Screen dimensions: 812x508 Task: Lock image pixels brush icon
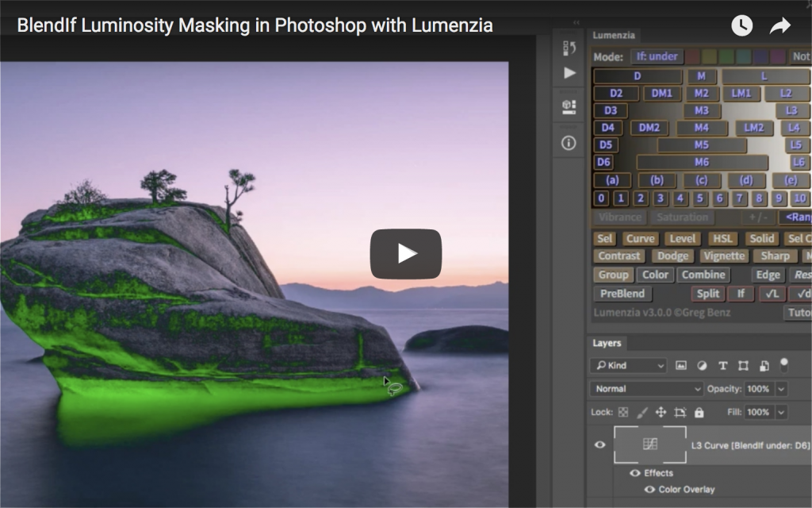(642, 412)
